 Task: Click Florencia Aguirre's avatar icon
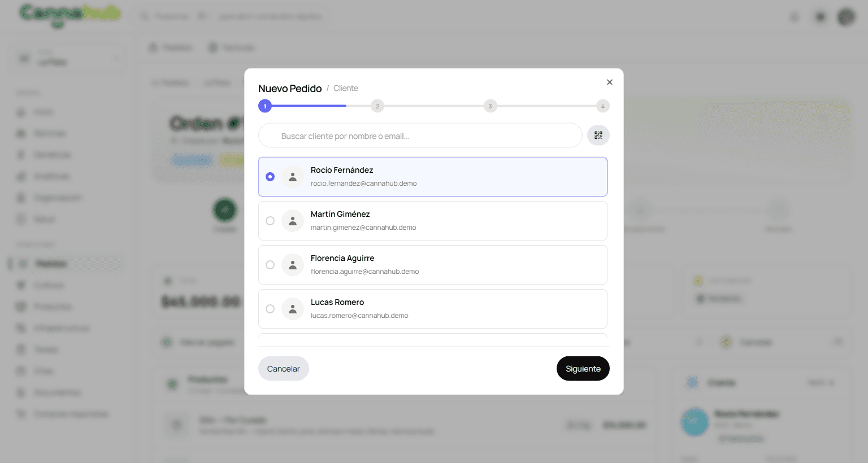click(x=293, y=265)
